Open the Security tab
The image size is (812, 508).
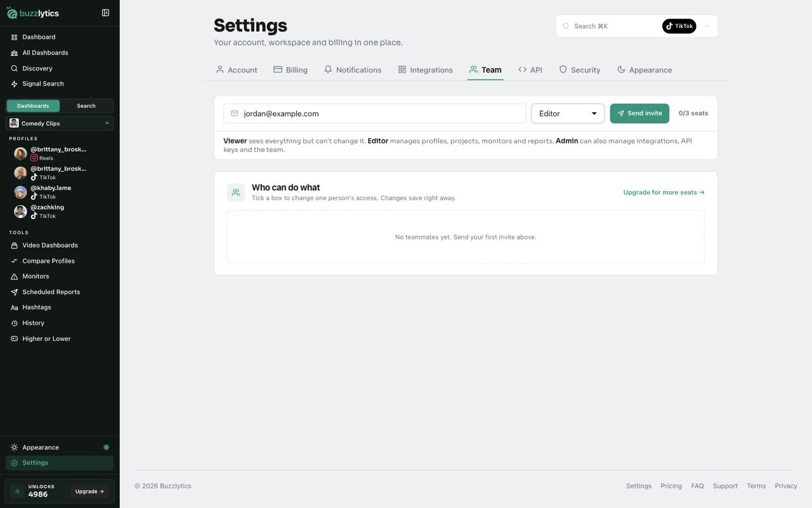(580, 70)
